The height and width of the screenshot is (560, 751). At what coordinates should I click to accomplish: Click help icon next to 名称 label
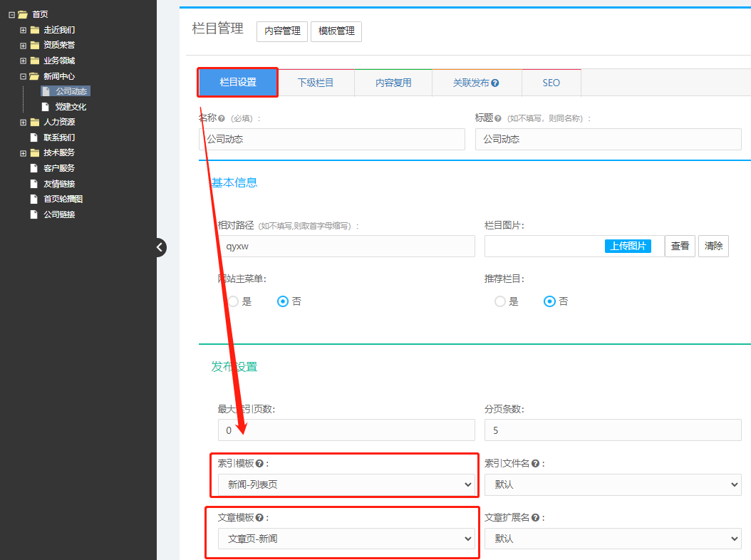(222, 118)
